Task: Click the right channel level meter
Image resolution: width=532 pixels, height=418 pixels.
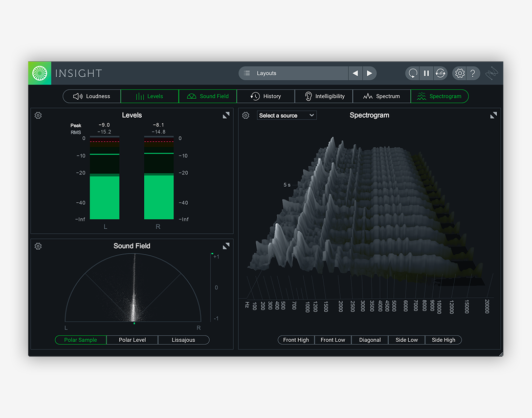Action: click(159, 178)
